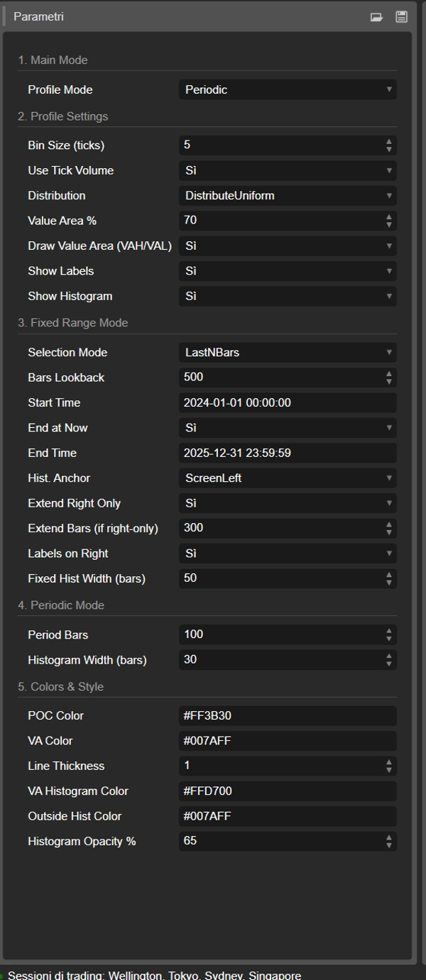This screenshot has width=426, height=980.
Task: Select the VA Histogram Color field
Action: [287, 791]
